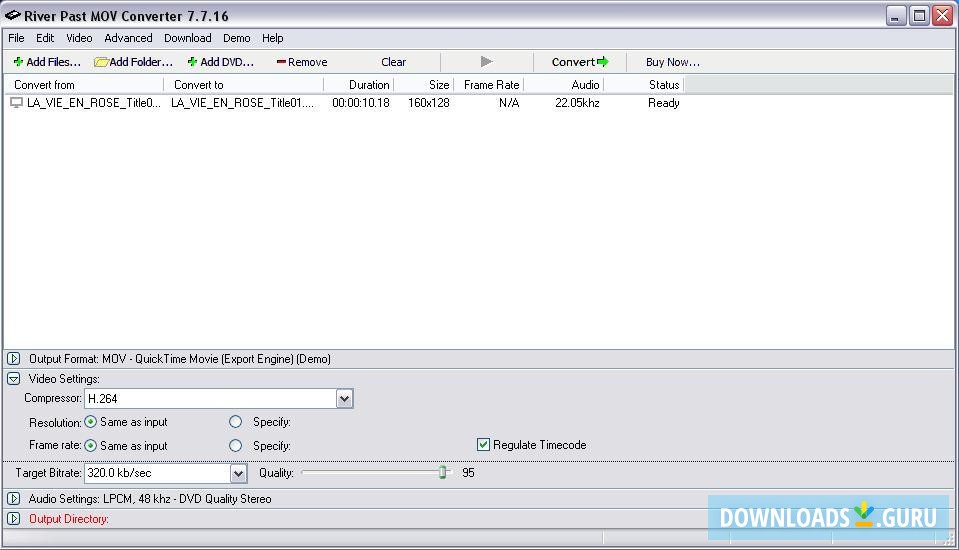Viewport: 959px width, 550px height.
Task: Click the Add Folder toolbar button
Action: pos(133,62)
